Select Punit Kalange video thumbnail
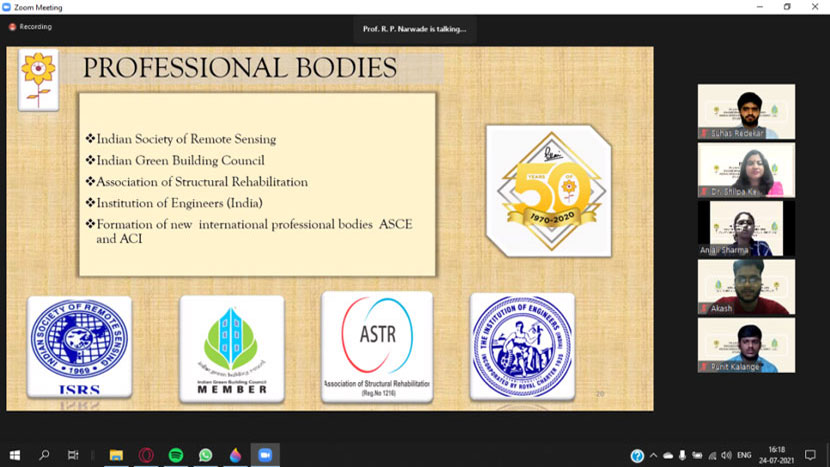830x467 pixels. [746, 345]
